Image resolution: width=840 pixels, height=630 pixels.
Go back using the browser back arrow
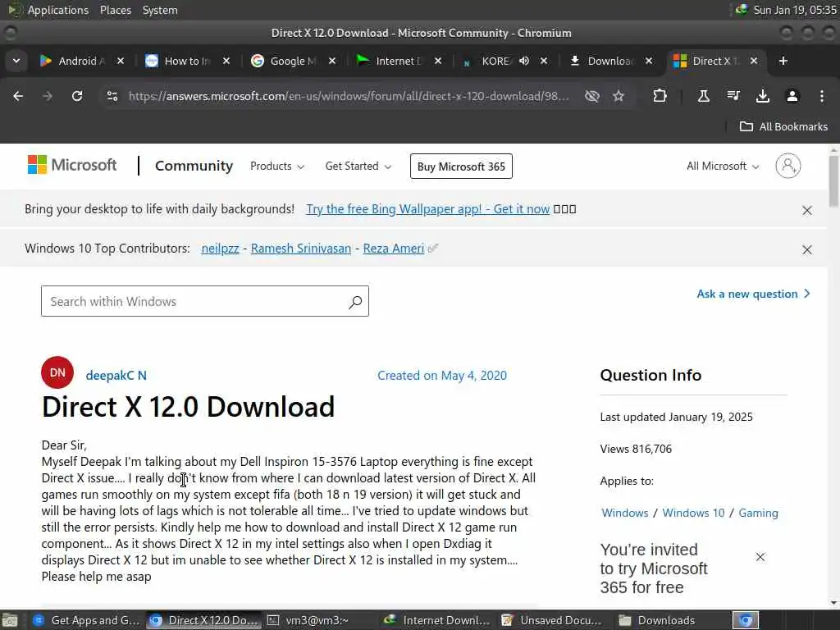tap(18, 96)
